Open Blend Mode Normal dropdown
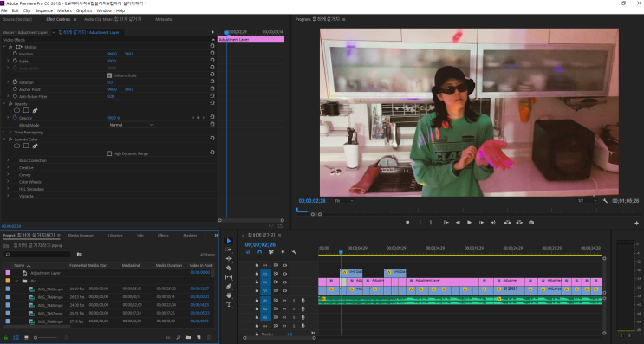Screen dimensions: 644x344 (131, 125)
